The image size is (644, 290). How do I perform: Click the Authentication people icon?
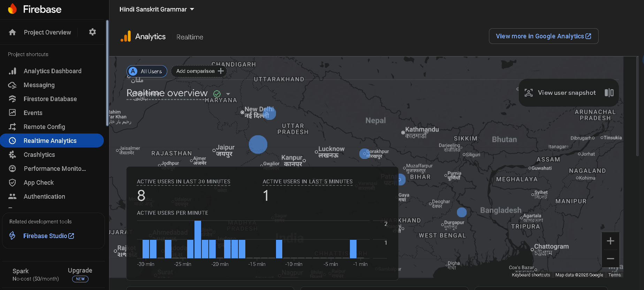click(13, 197)
